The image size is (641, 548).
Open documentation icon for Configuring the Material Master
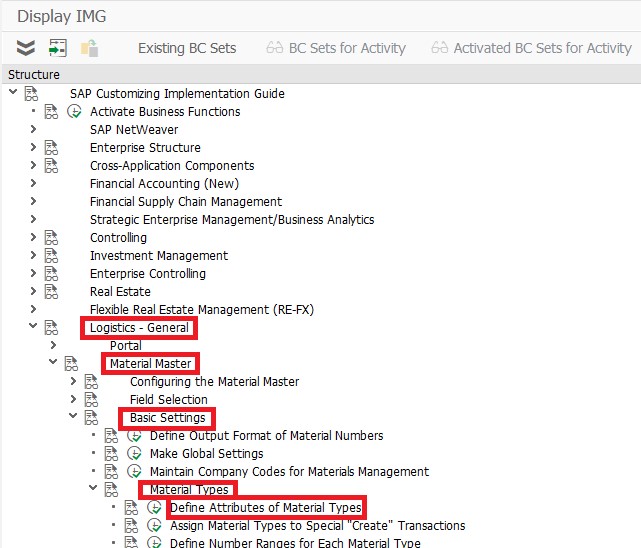[91, 382]
